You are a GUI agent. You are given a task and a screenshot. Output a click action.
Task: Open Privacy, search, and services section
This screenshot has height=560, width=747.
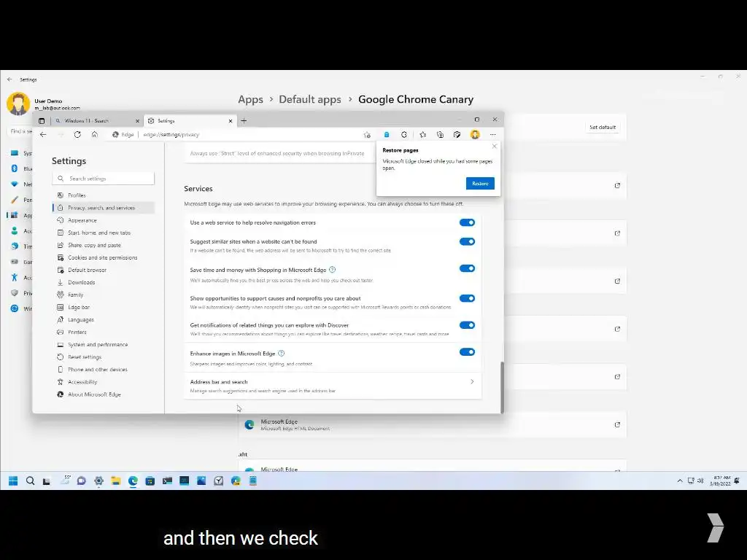tap(104, 208)
